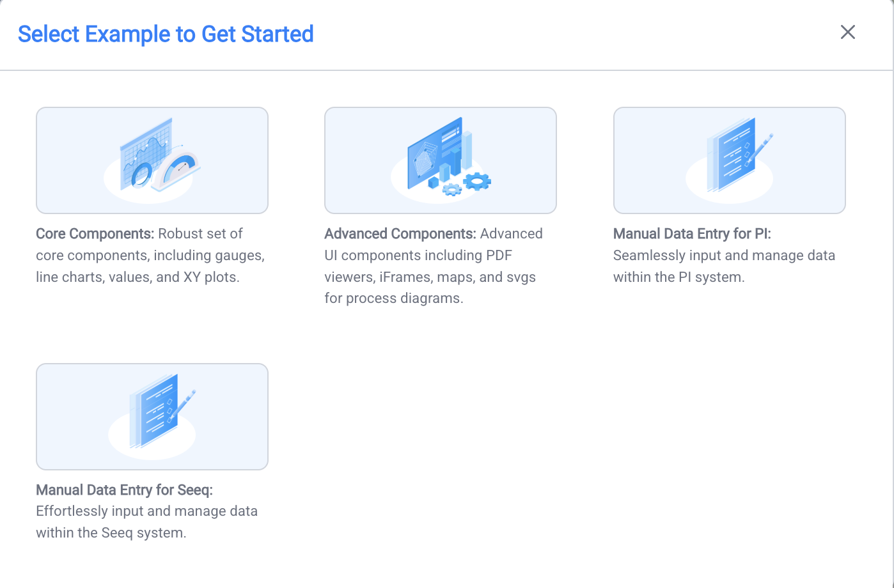Click the "viewers, iFrames, maps, and svgs" text
Image resolution: width=894 pixels, height=588 pixels.
coord(430,277)
